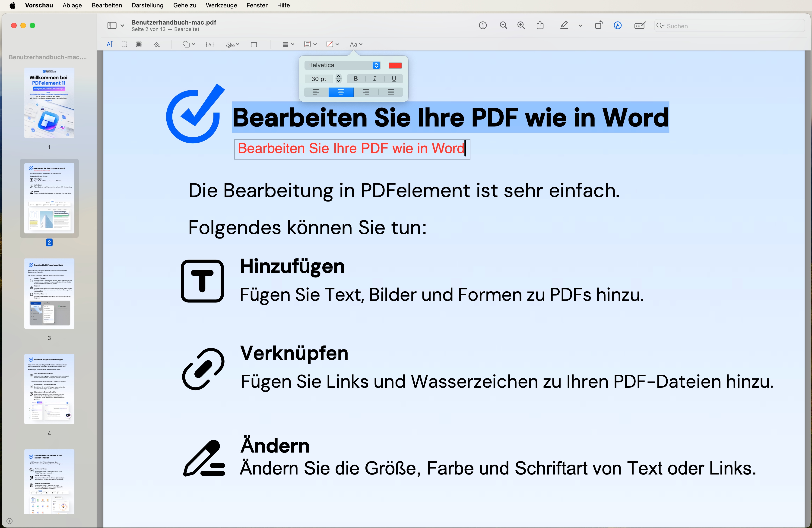The image size is (812, 528).
Task: Open the Share menu
Action: pos(540,25)
